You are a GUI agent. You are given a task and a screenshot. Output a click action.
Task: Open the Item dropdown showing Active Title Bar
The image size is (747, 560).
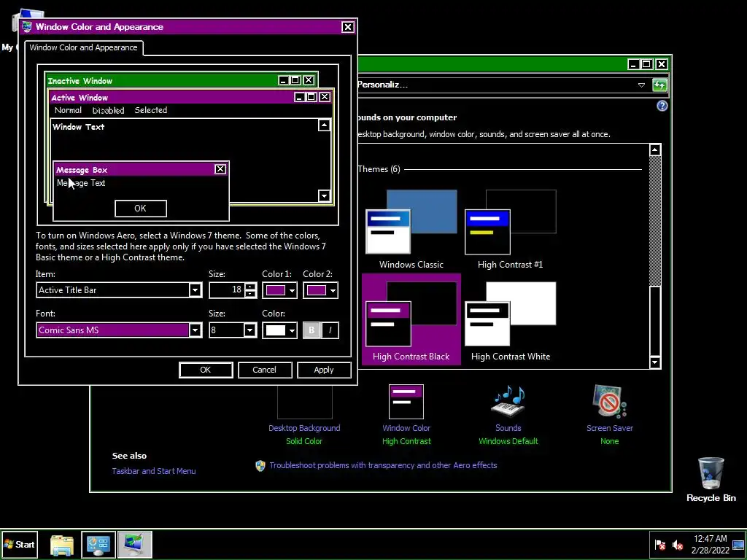[119, 290]
